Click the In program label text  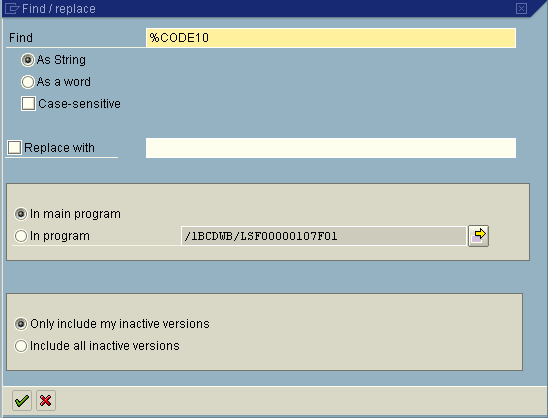[60, 236]
